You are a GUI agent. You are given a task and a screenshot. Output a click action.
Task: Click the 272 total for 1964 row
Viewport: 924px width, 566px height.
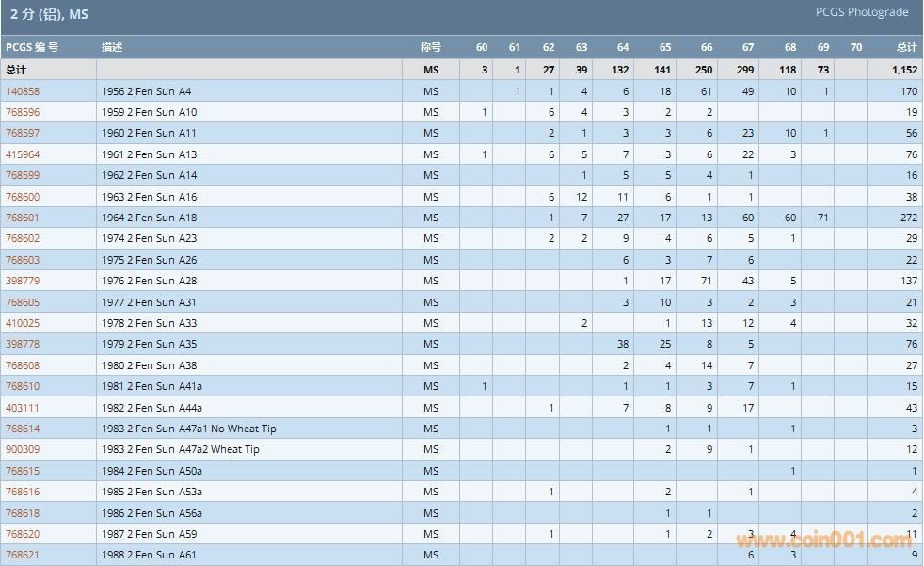[908, 218]
